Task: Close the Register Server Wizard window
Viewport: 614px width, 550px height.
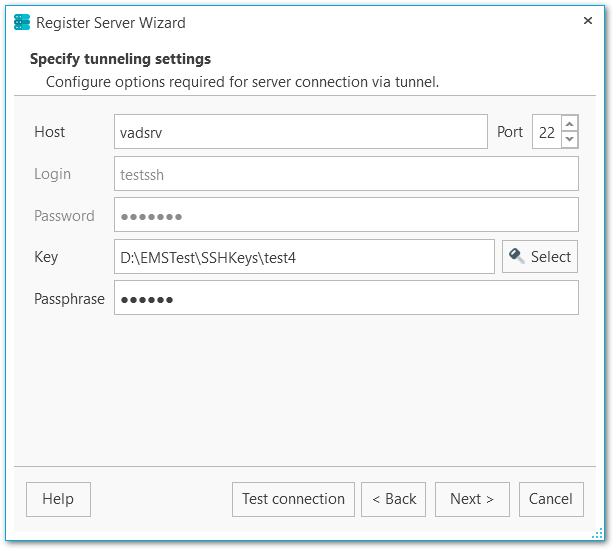Action: 585,21
